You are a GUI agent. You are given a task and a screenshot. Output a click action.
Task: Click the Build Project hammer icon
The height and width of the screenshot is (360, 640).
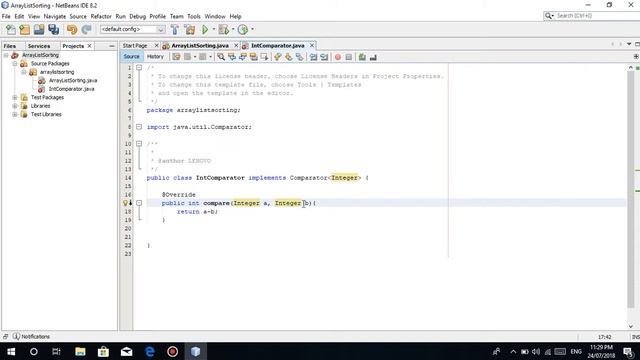click(x=175, y=29)
